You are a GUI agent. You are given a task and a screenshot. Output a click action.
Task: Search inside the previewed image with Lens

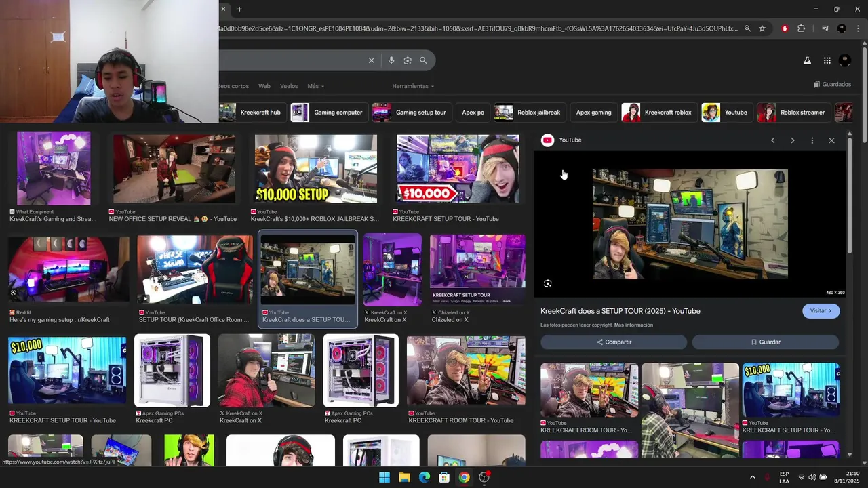coord(548,283)
